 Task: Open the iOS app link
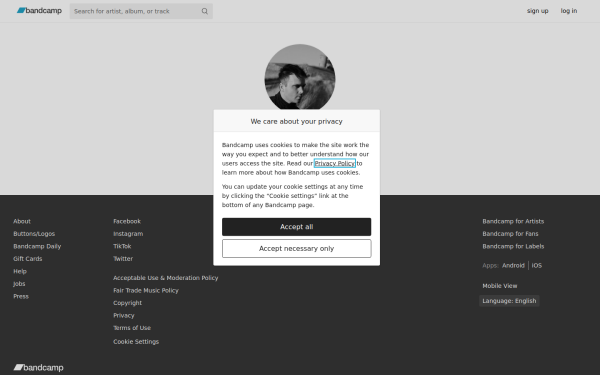536,265
